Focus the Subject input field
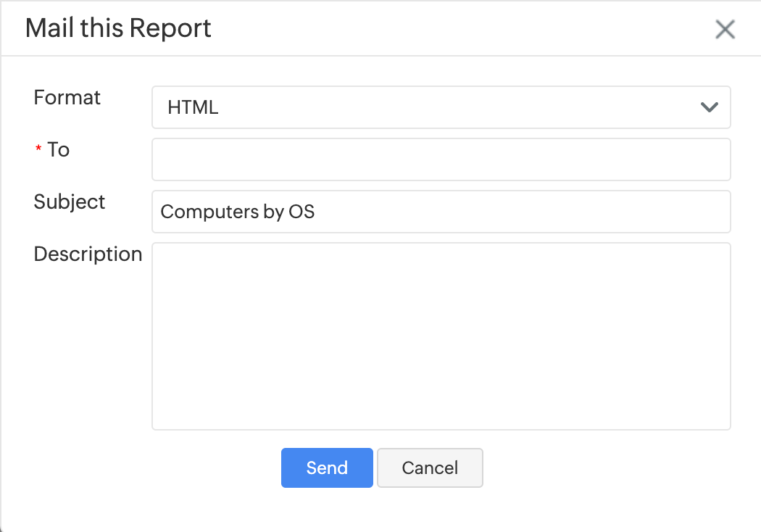Screen dimensions: 761x532 [441, 212]
